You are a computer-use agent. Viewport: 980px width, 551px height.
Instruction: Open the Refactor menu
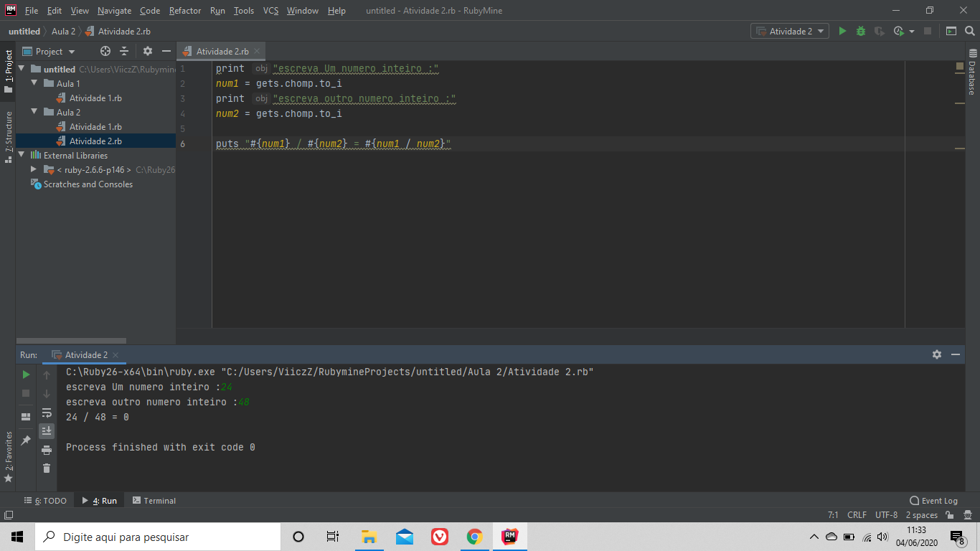point(185,11)
